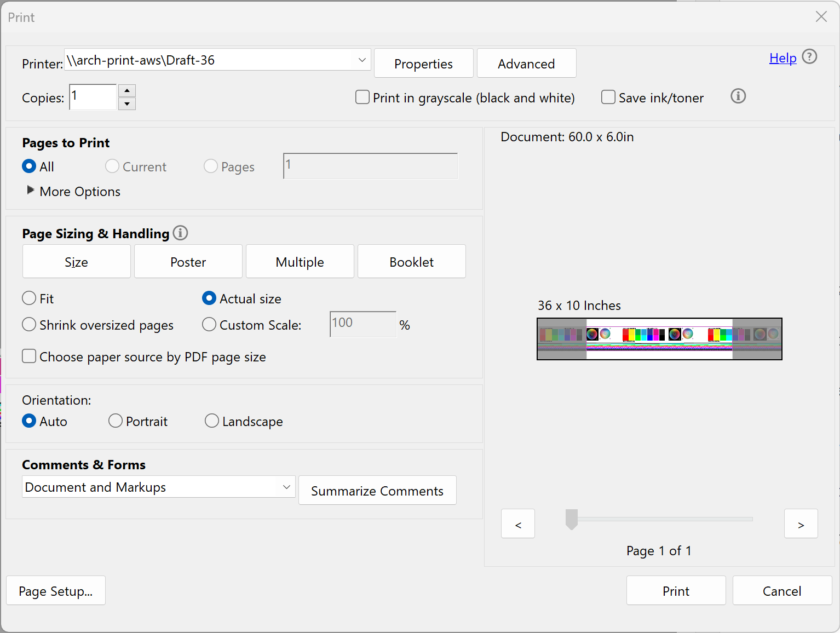Open printer Properties
Screen dimensions: 840x633
click(x=423, y=63)
